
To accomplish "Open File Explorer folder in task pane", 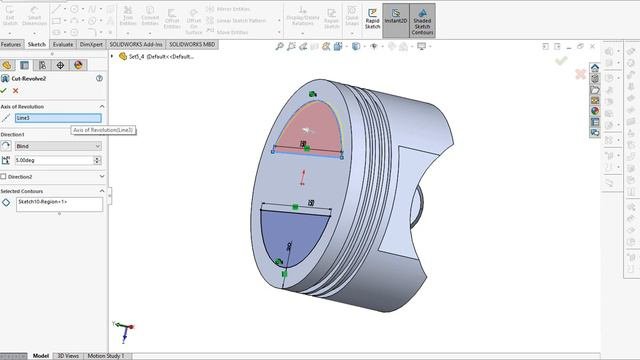I will 595,89.
